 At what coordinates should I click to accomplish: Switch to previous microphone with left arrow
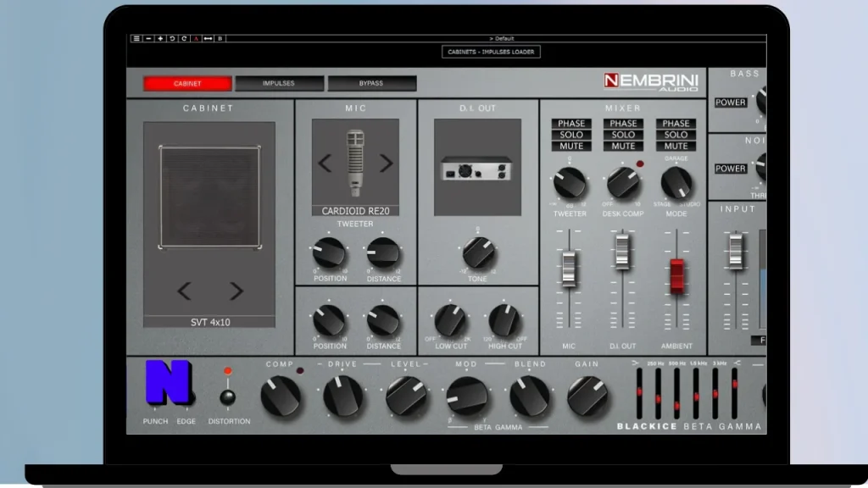click(325, 164)
